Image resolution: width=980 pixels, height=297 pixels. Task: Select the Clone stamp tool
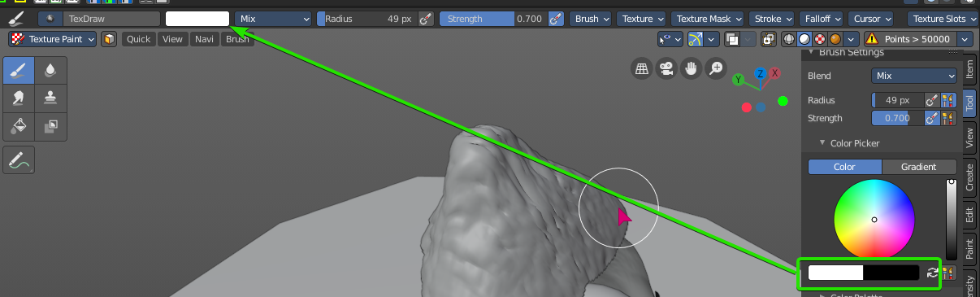tap(50, 98)
